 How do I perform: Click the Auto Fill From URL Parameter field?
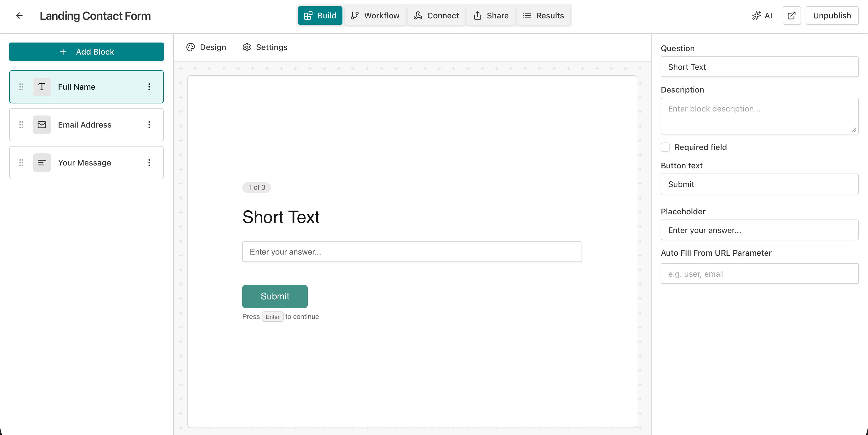coord(759,274)
